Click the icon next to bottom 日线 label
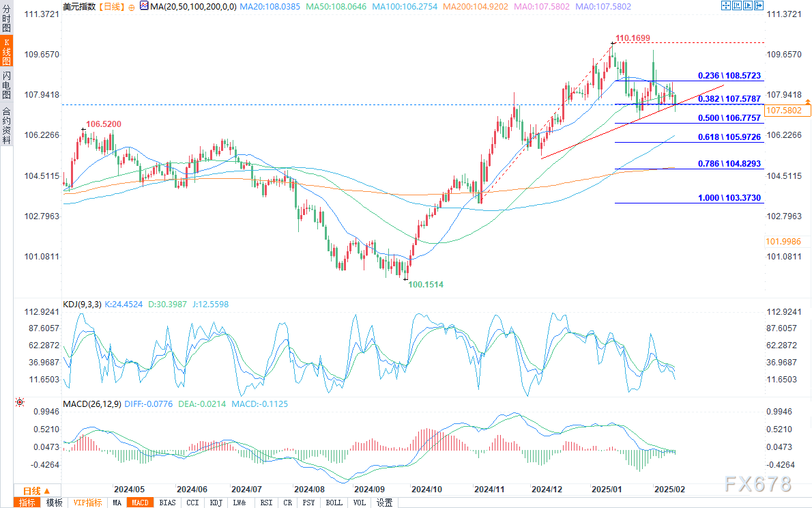Screen dimensions: 812x508 (48, 491)
